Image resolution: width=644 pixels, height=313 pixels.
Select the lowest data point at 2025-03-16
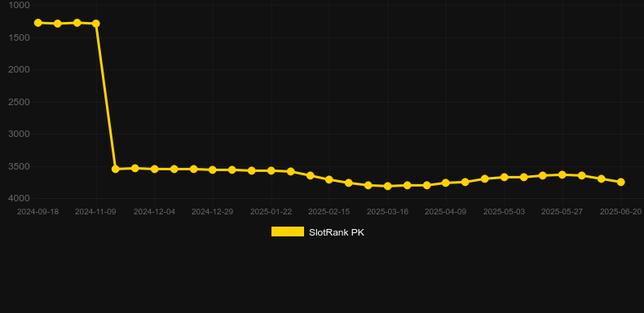coord(388,186)
